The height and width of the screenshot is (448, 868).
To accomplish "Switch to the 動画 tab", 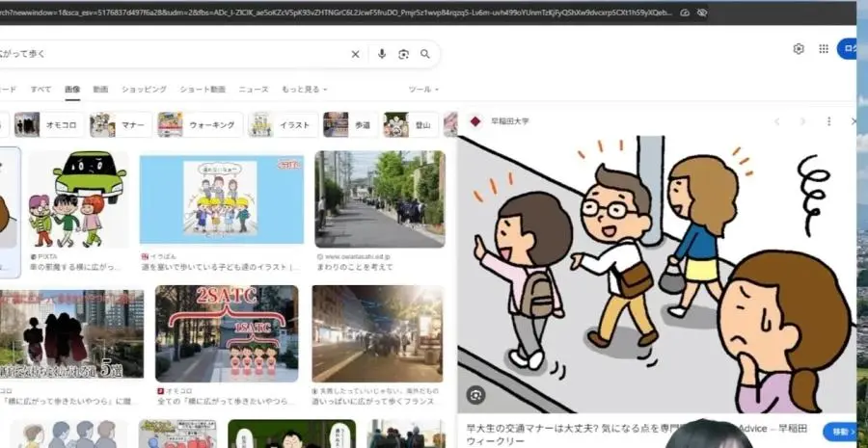I will (x=100, y=89).
